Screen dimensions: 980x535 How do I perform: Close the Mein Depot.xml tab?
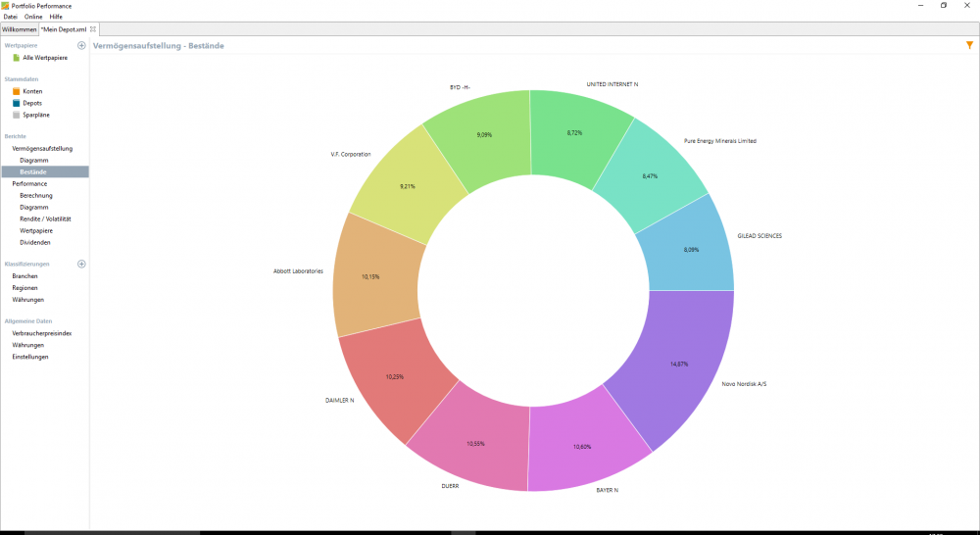(x=93, y=29)
